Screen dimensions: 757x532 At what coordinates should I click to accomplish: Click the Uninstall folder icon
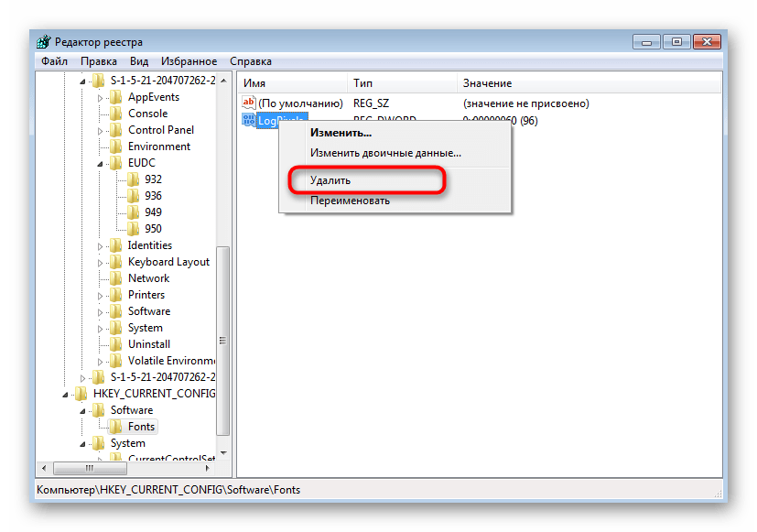(x=116, y=344)
